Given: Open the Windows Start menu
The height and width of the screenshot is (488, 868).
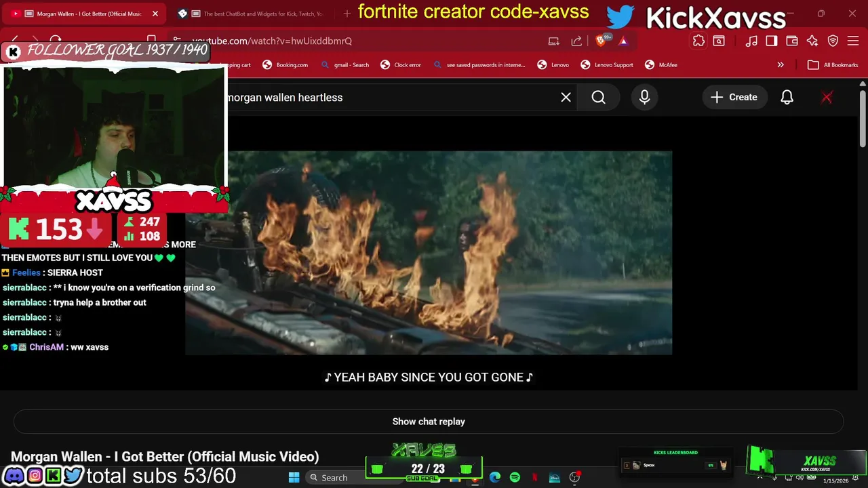Looking at the screenshot, I should (294, 477).
